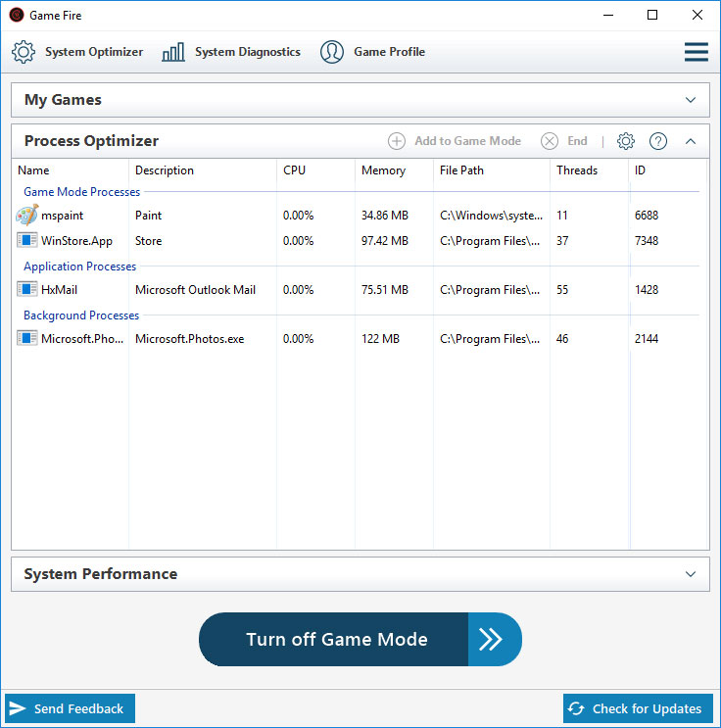Click the paper plane feedback icon

click(x=18, y=708)
